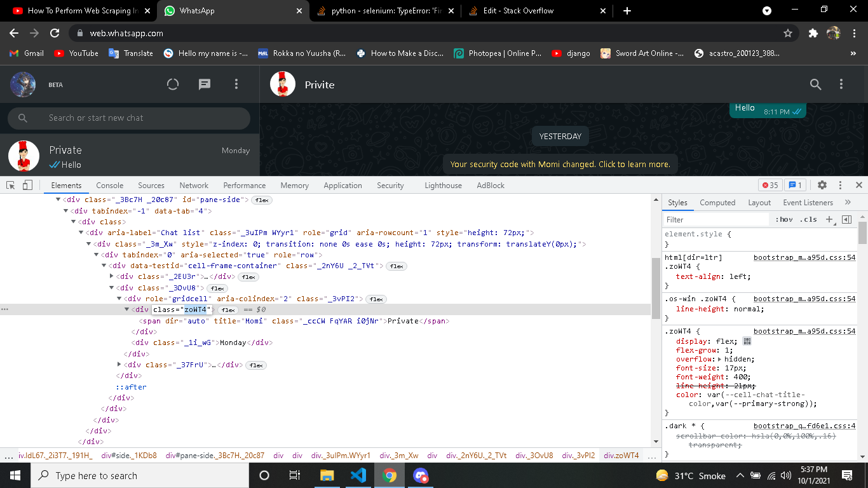Go back in browser history
Image resolution: width=868 pixels, height=488 pixels.
pos(14,33)
